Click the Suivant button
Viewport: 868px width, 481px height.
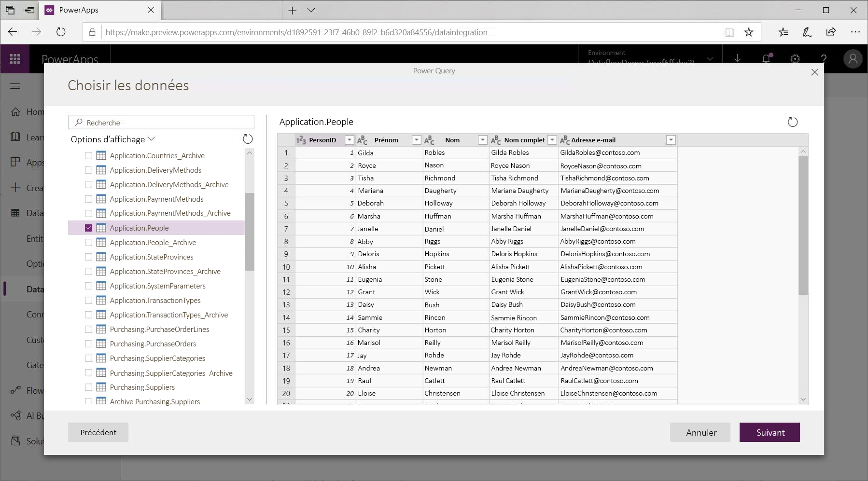770,432
